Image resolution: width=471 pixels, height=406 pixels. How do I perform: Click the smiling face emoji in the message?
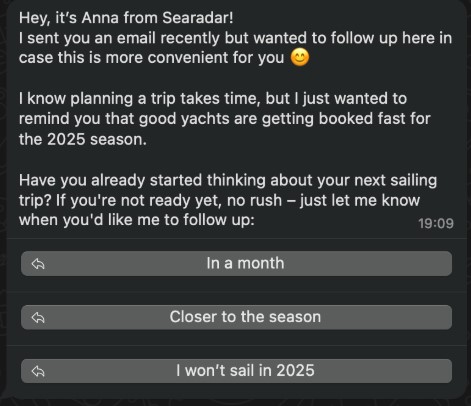pos(300,57)
